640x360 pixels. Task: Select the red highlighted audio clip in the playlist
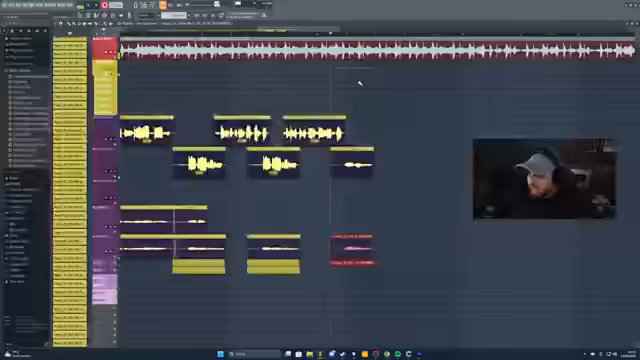[x=352, y=250]
